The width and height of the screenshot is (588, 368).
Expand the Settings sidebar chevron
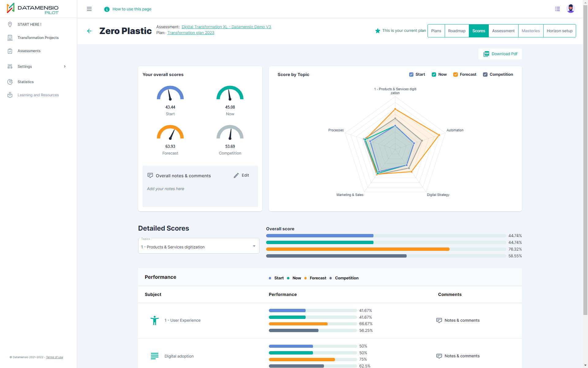click(x=65, y=67)
